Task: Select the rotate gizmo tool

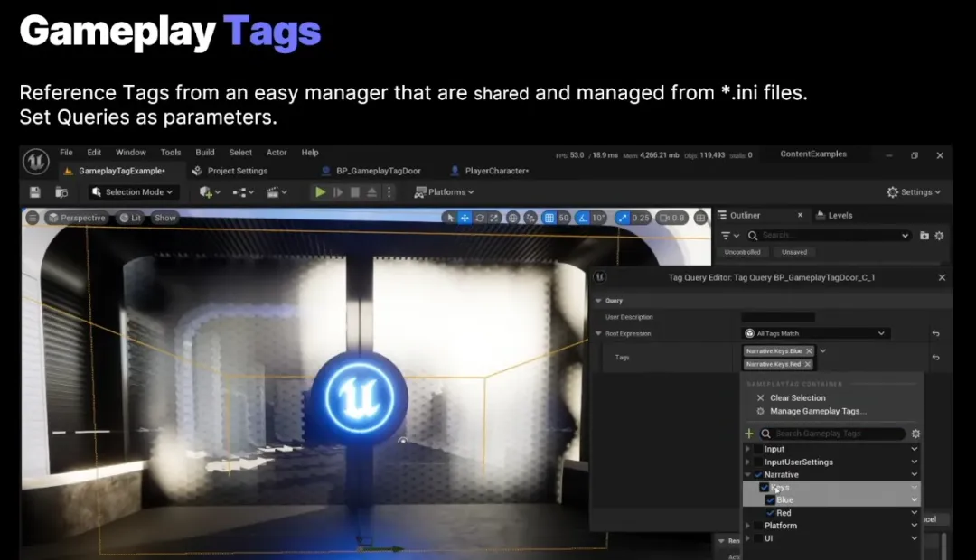Action: tap(479, 218)
